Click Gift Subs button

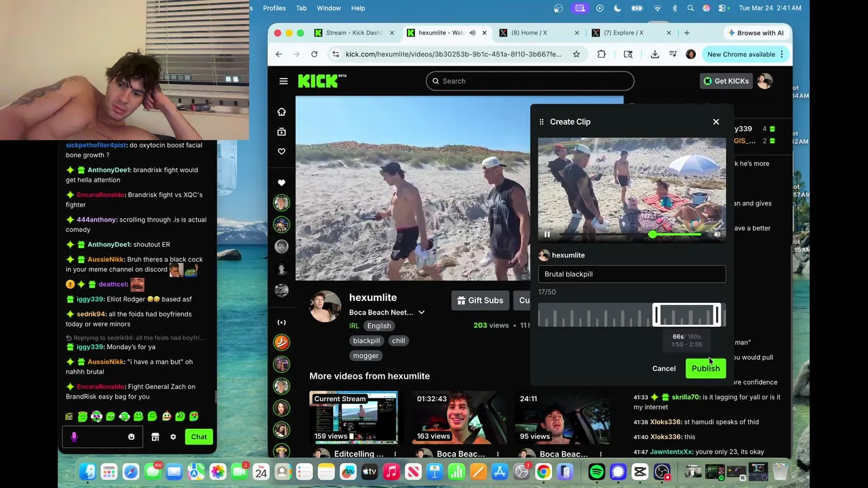(x=480, y=300)
